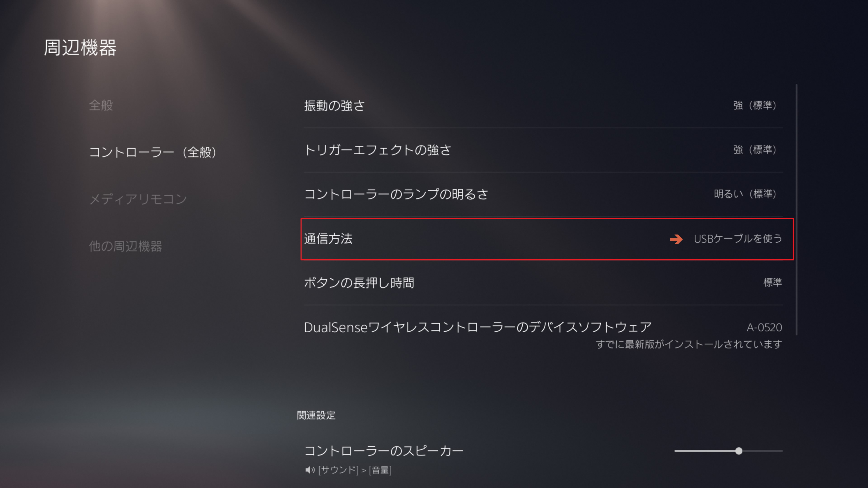The height and width of the screenshot is (488, 868).
Task: Click the vertical scrollbar at the right edge
Action: click(797, 209)
